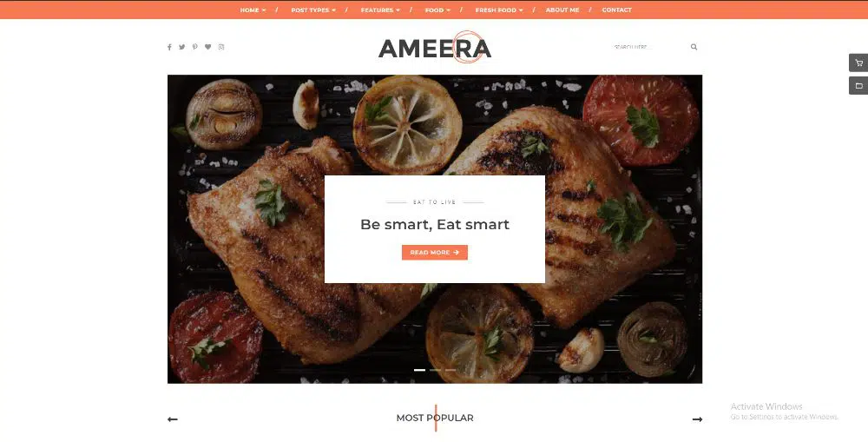The width and height of the screenshot is (868, 442).
Task: Open the Food menu item
Action: [437, 10]
